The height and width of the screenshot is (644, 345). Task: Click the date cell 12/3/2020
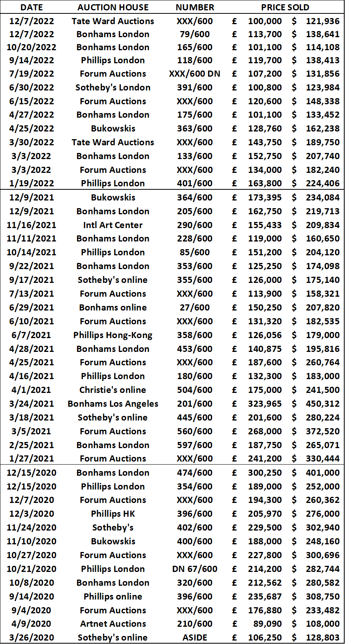click(31, 514)
